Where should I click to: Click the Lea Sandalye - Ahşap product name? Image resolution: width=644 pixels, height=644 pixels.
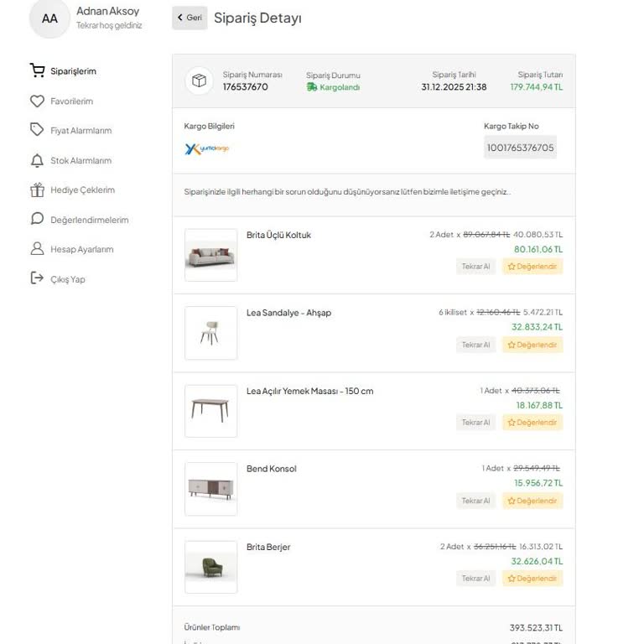(x=288, y=313)
